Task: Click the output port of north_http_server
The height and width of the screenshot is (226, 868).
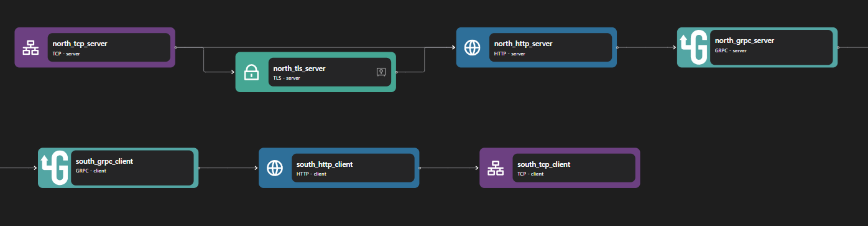Action: [x=617, y=47]
